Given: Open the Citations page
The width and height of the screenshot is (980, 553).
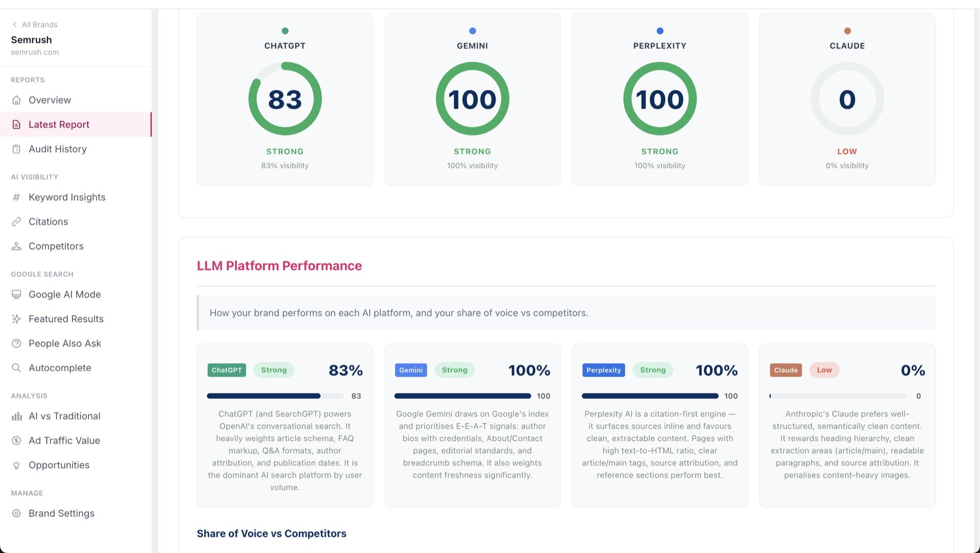Looking at the screenshot, I should pos(76,222).
